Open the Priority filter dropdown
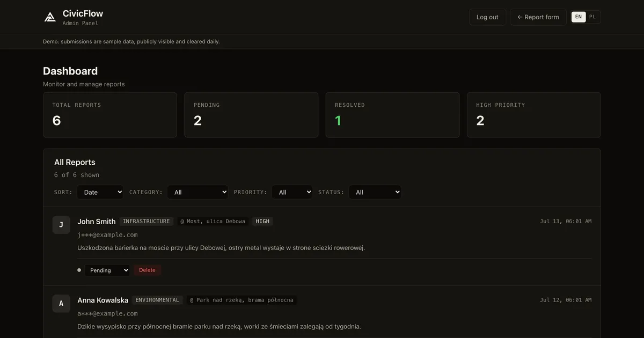 pos(292,192)
